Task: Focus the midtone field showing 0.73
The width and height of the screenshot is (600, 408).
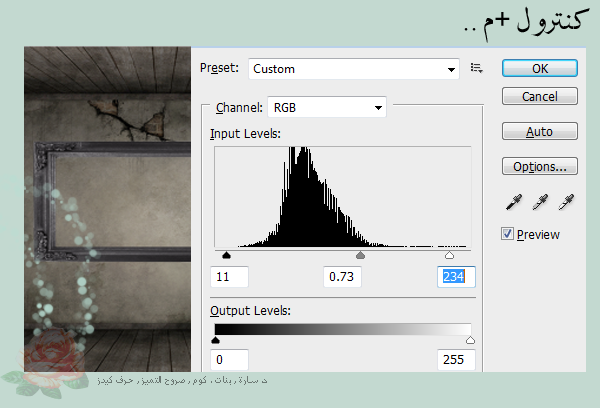Action: pyautogui.click(x=342, y=277)
